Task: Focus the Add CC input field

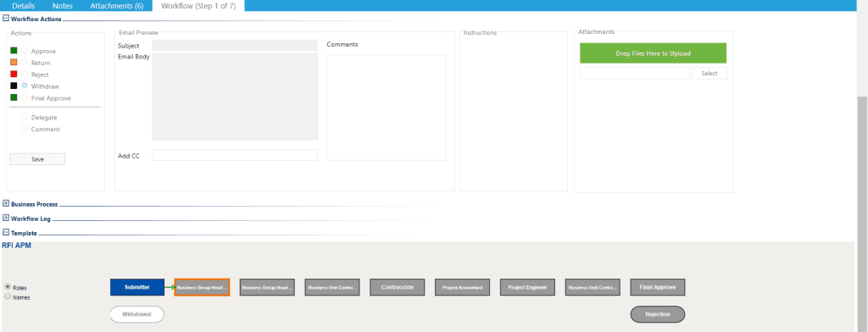Action: click(x=235, y=155)
